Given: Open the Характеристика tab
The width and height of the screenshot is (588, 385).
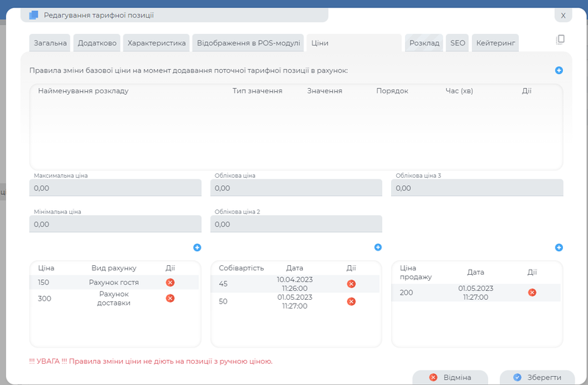Looking at the screenshot, I should click(x=157, y=43).
